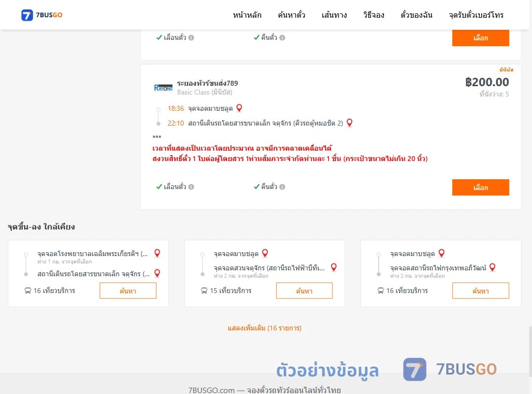Screen dimensions: 532x394
Task: Click the page vertical scrollbar
Action: 530,351
